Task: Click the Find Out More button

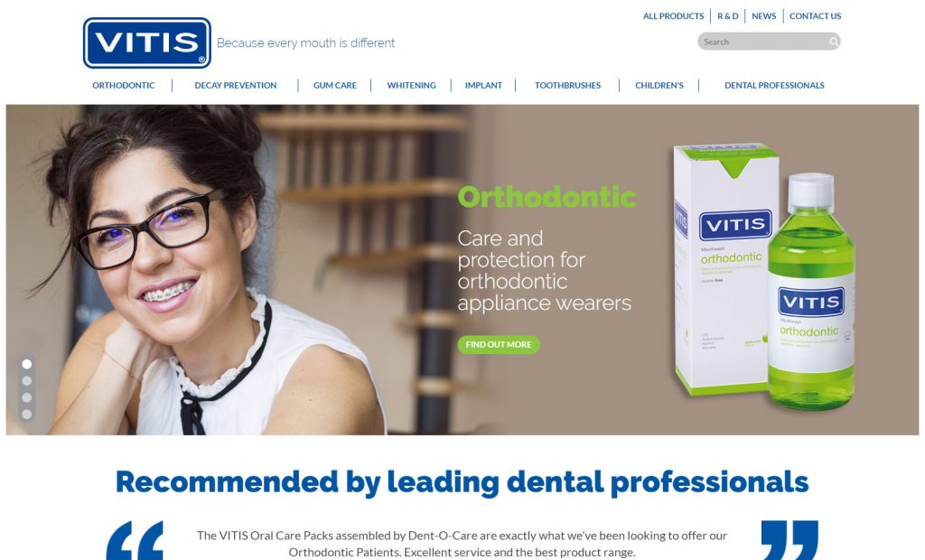Action: (499, 344)
